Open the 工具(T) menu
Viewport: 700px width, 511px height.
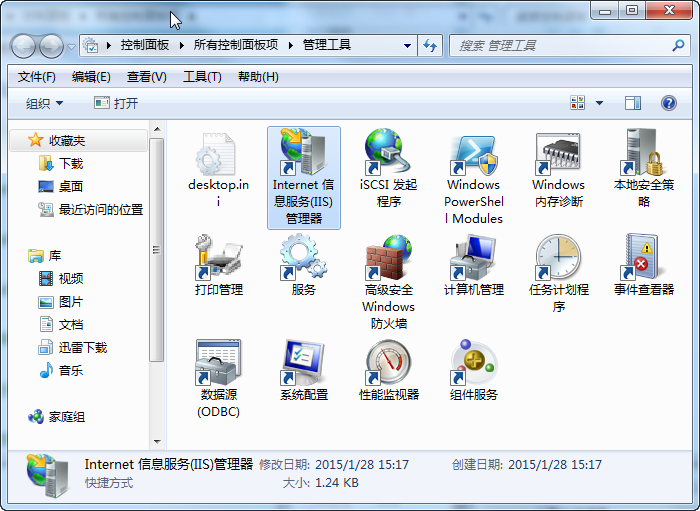click(x=201, y=77)
